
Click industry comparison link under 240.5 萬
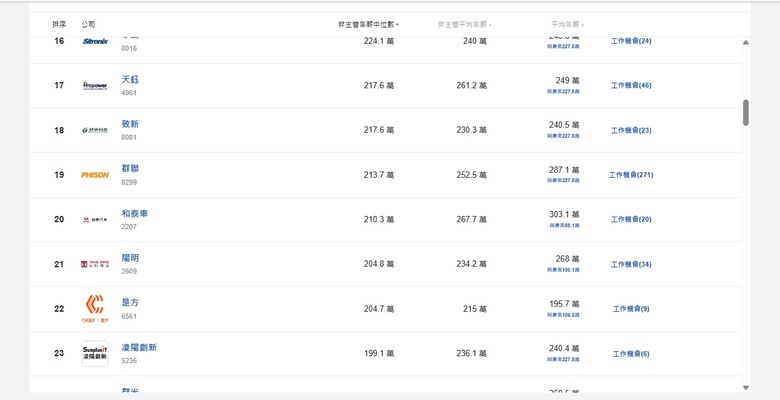563,136
